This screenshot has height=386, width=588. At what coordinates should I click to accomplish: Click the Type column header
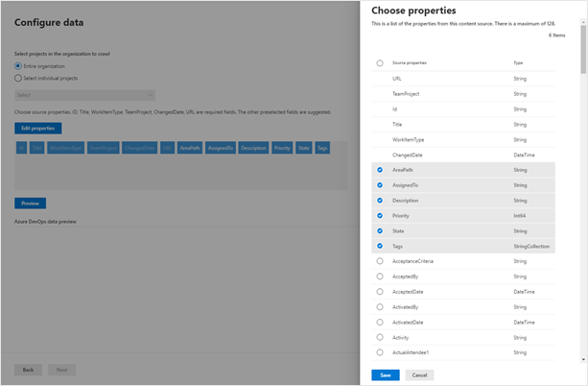518,63
